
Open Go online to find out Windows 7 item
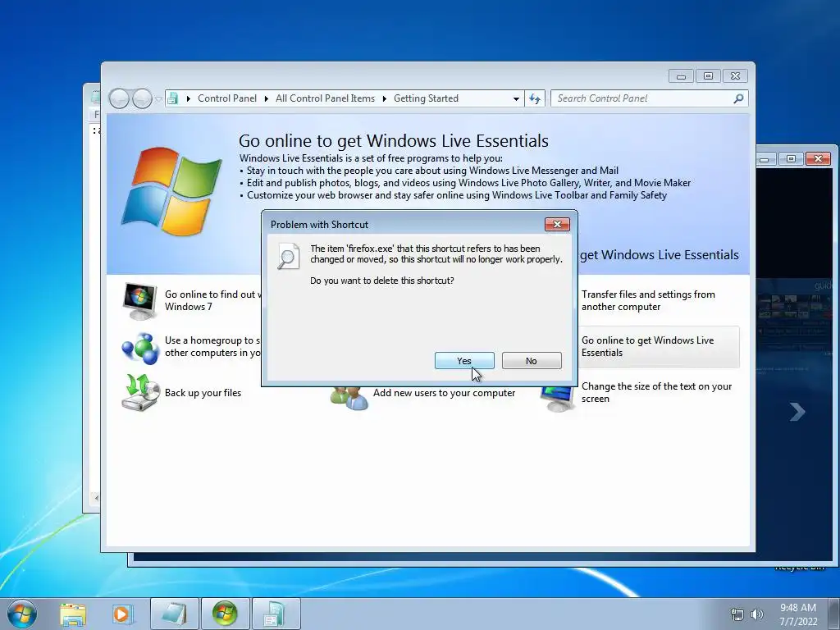(x=212, y=300)
